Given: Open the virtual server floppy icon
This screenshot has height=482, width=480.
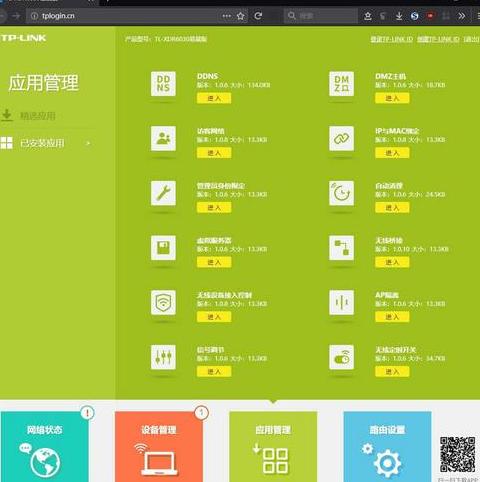Looking at the screenshot, I should (x=163, y=248).
